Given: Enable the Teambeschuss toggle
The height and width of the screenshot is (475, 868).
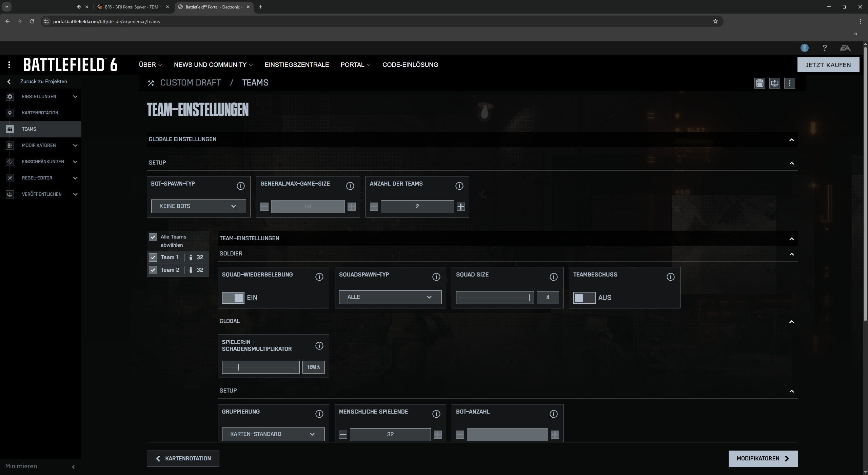Looking at the screenshot, I should tap(584, 298).
